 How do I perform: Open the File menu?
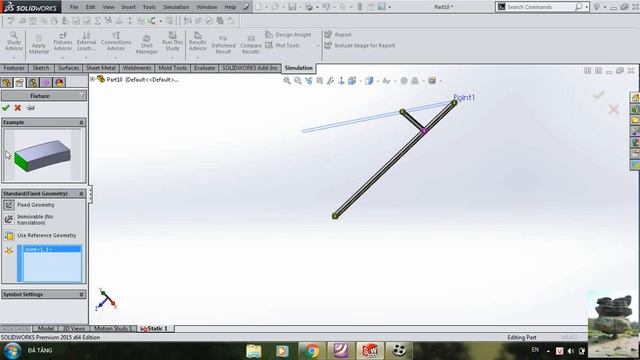click(74, 7)
